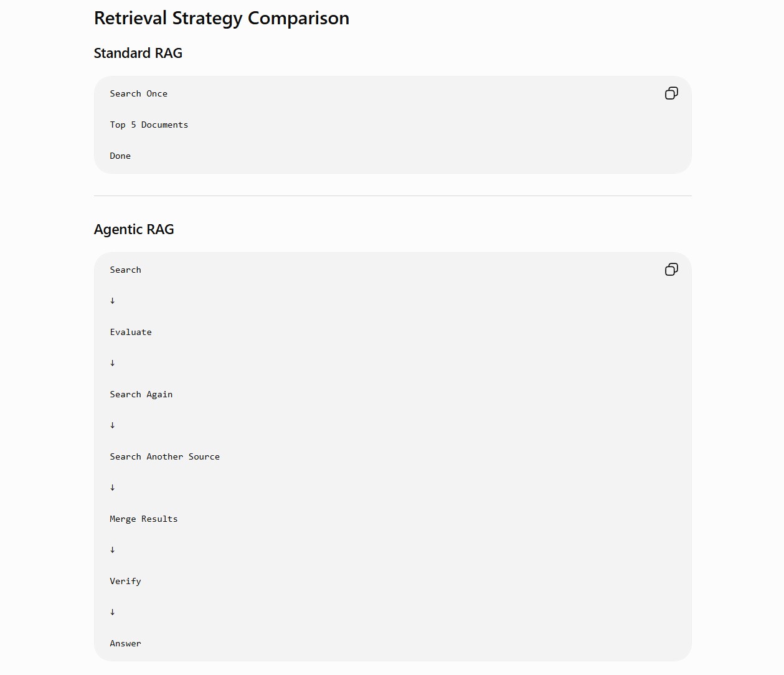Click the arrow below Search Again
This screenshot has height=675, width=784.
pos(113,425)
